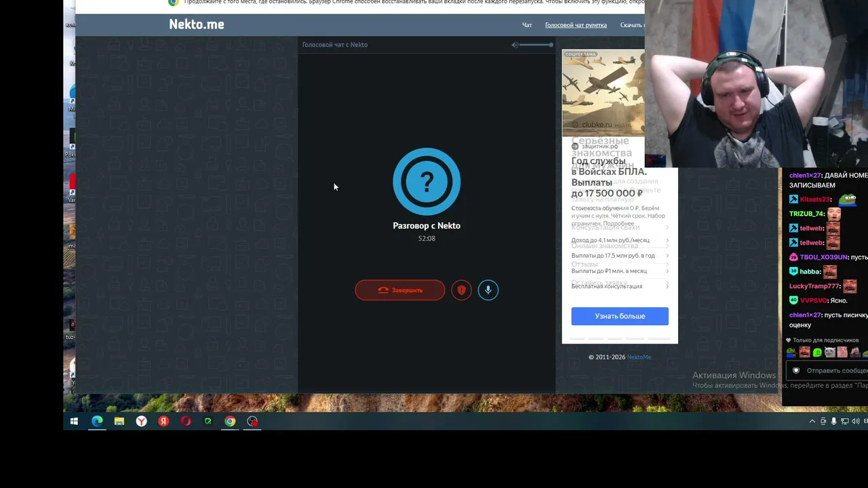Click the emote in habba's message
The height and width of the screenshot is (488, 868).
pyautogui.click(x=830, y=272)
